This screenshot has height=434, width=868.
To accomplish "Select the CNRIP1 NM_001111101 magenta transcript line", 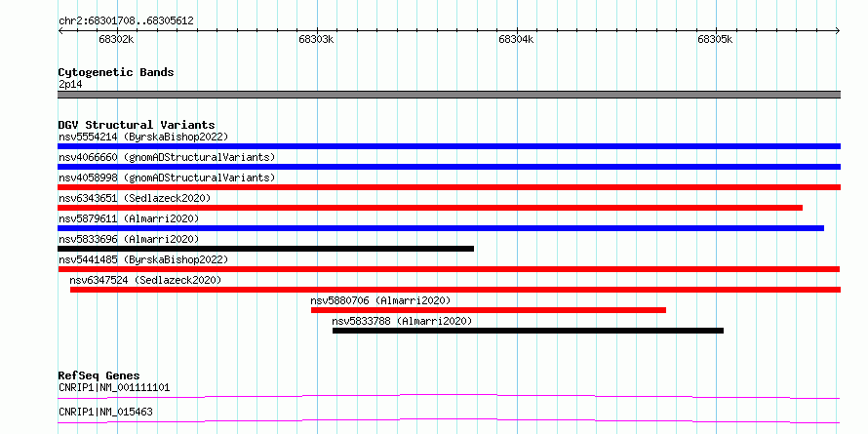I will 449,396.
